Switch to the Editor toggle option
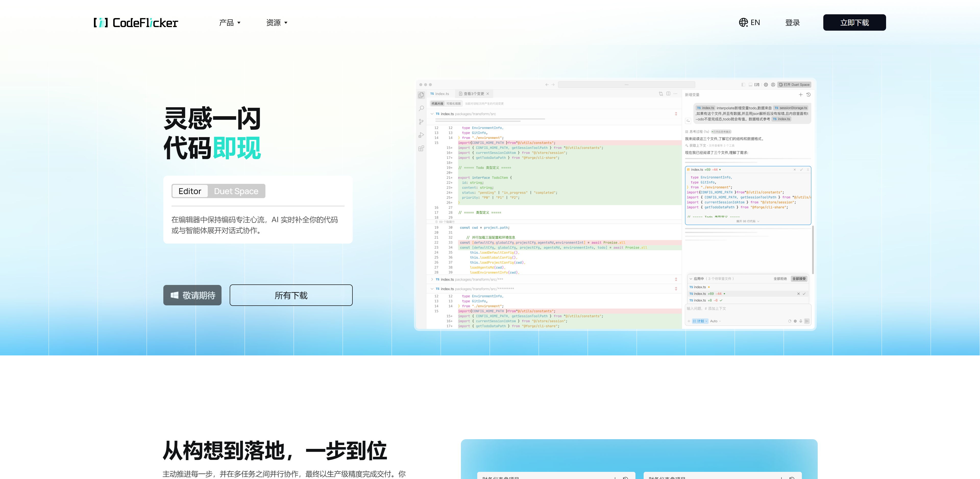980x479 pixels. point(190,191)
